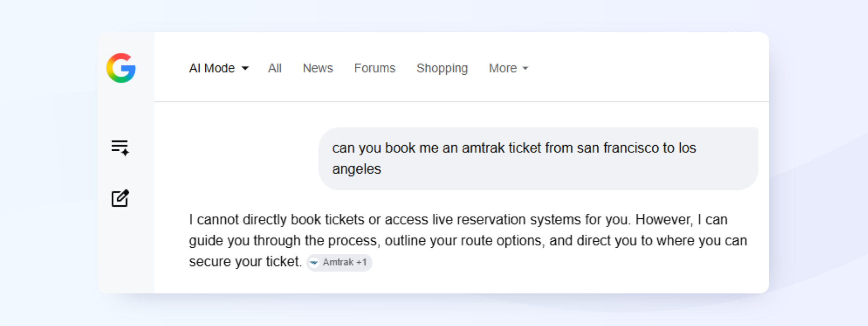Start a new chat with compose icon
Image resolution: width=868 pixels, height=326 pixels.
click(x=120, y=198)
